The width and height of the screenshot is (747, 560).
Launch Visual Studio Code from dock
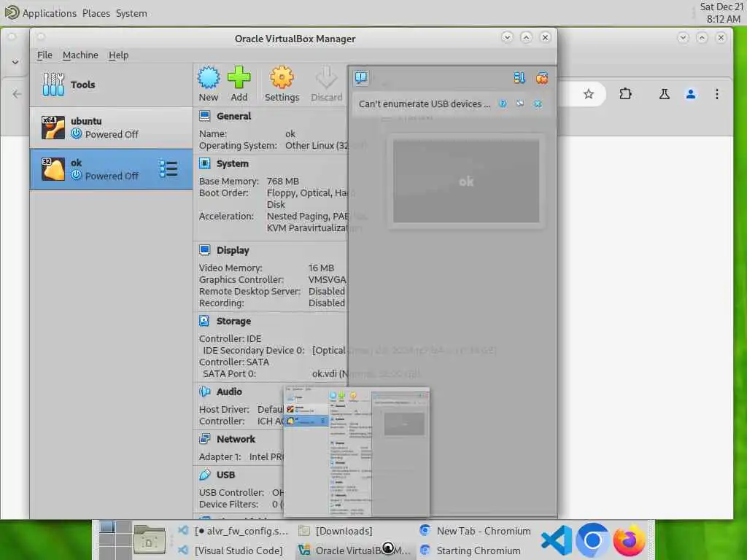pos(557,540)
